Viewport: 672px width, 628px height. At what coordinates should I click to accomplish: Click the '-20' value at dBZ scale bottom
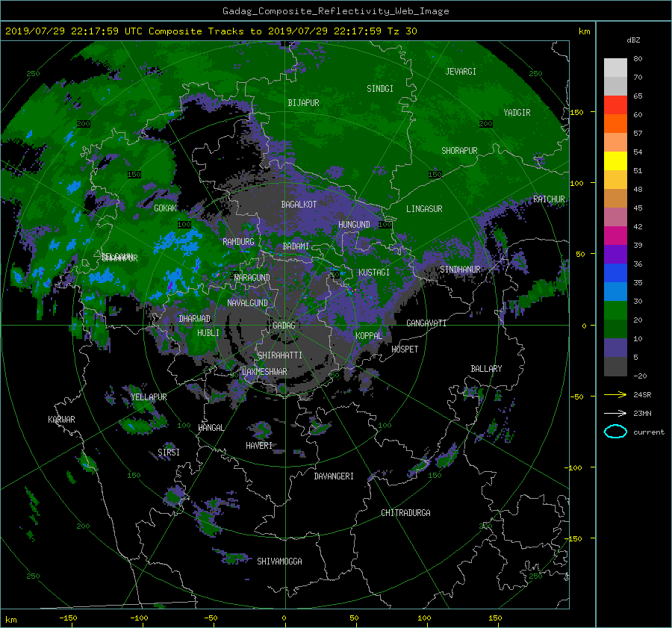pos(640,376)
